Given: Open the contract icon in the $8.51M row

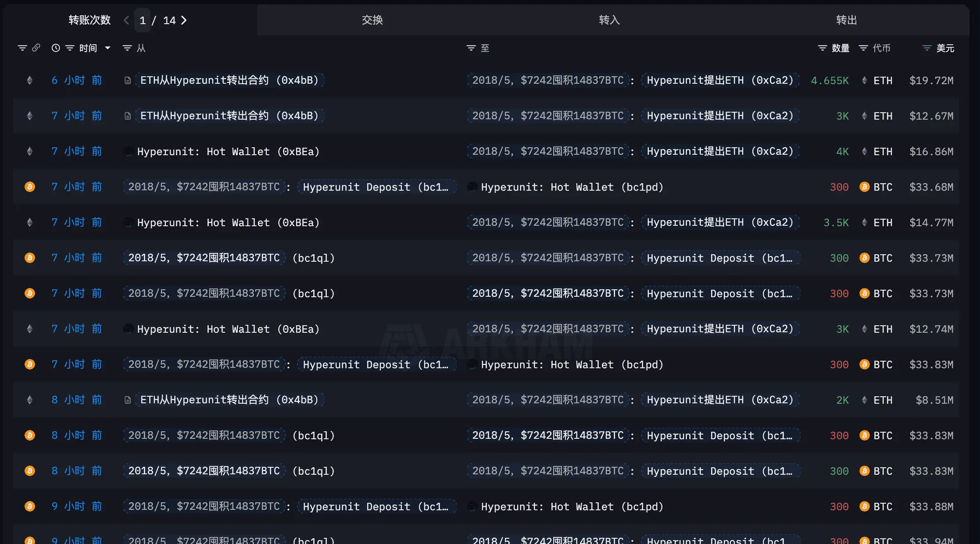Looking at the screenshot, I should click(x=128, y=400).
